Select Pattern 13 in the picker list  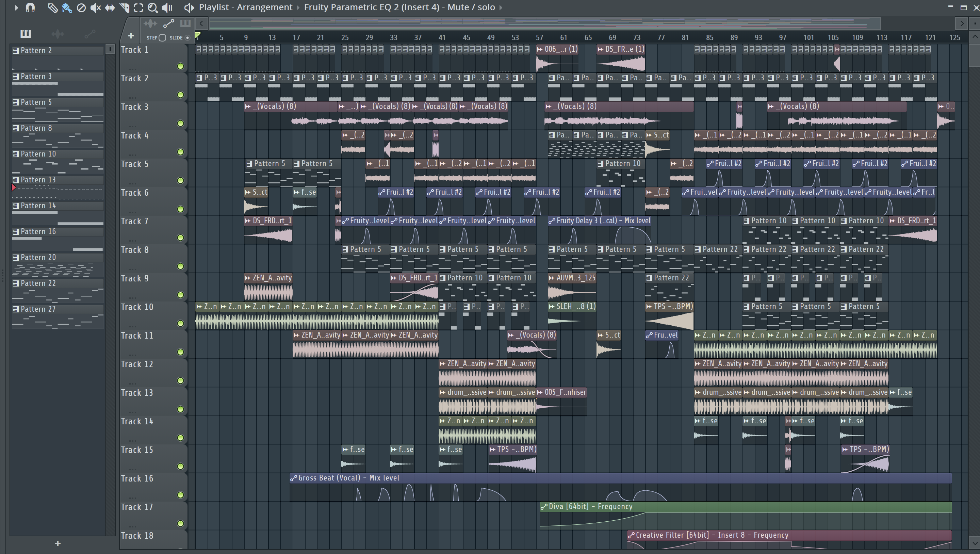pyautogui.click(x=58, y=188)
